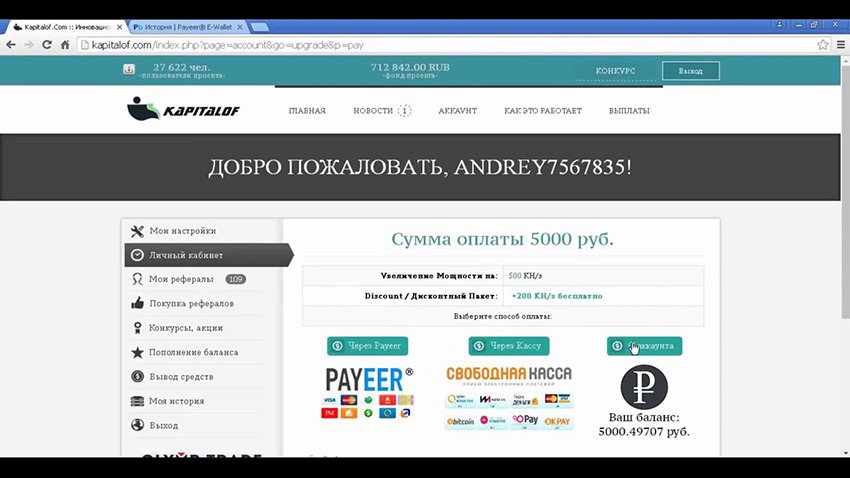Image resolution: width=850 pixels, height=478 pixels.
Task: Open Как это работает menu item
Action: pyautogui.click(x=543, y=111)
